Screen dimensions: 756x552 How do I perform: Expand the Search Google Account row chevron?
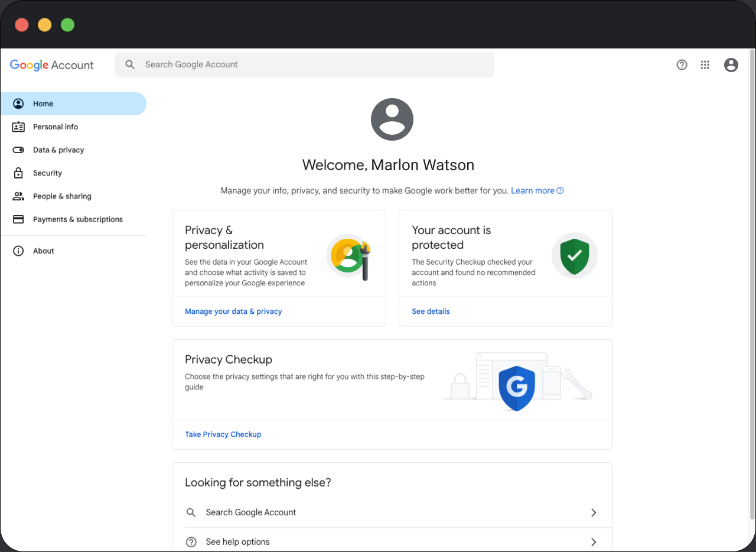(x=594, y=512)
